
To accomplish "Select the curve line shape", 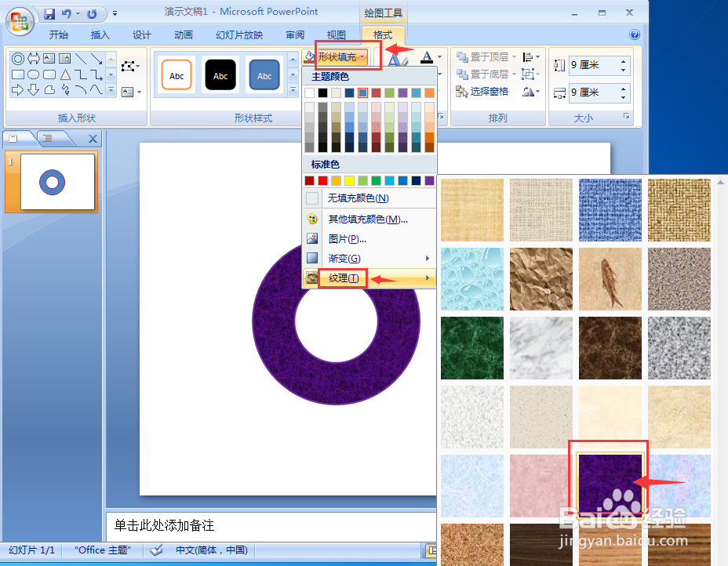I will pyautogui.click(x=96, y=89).
